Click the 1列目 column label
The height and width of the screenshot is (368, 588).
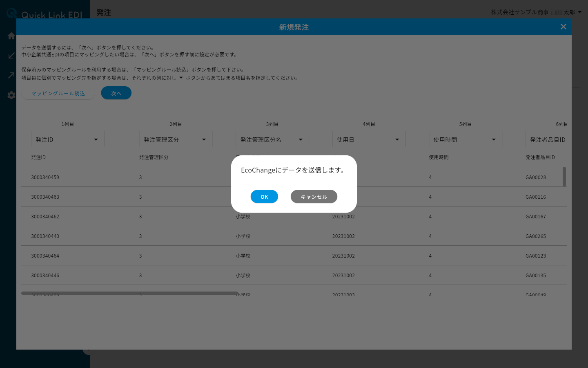click(68, 124)
